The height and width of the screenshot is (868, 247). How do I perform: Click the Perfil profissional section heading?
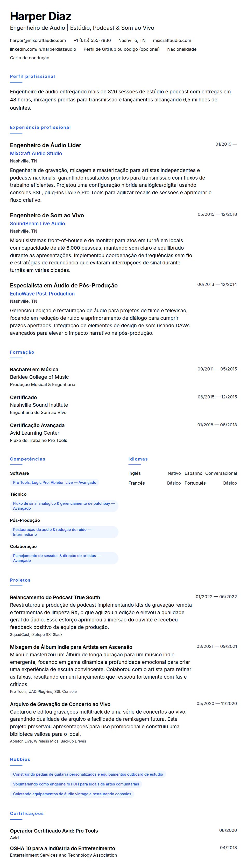coord(32,77)
